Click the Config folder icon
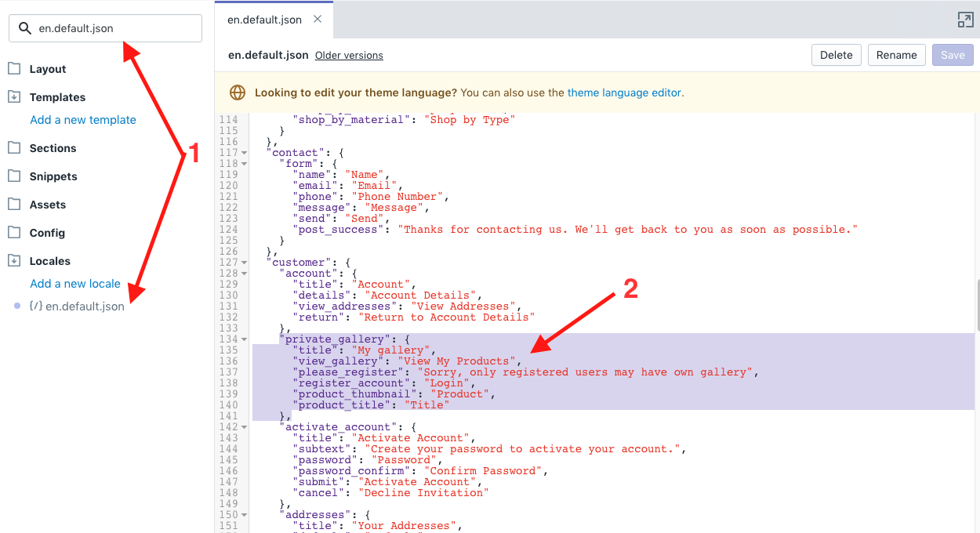980x533 pixels. tap(13, 232)
